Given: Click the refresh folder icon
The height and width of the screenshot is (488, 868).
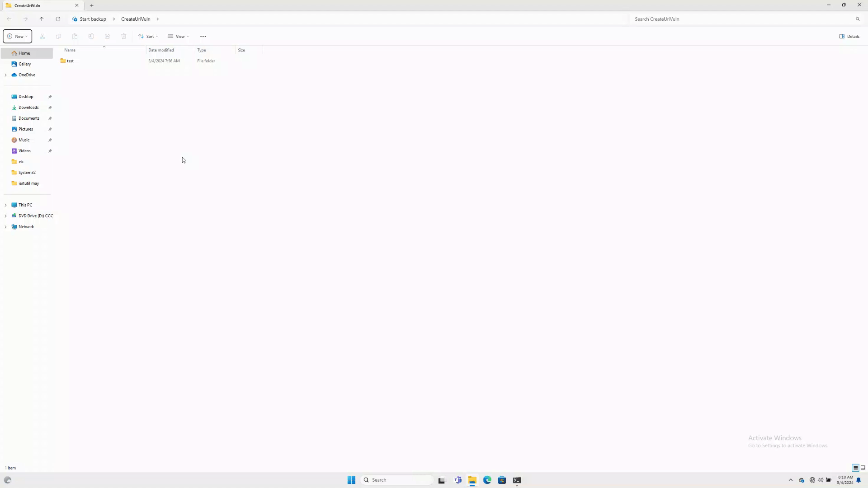Looking at the screenshot, I should (x=58, y=19).
